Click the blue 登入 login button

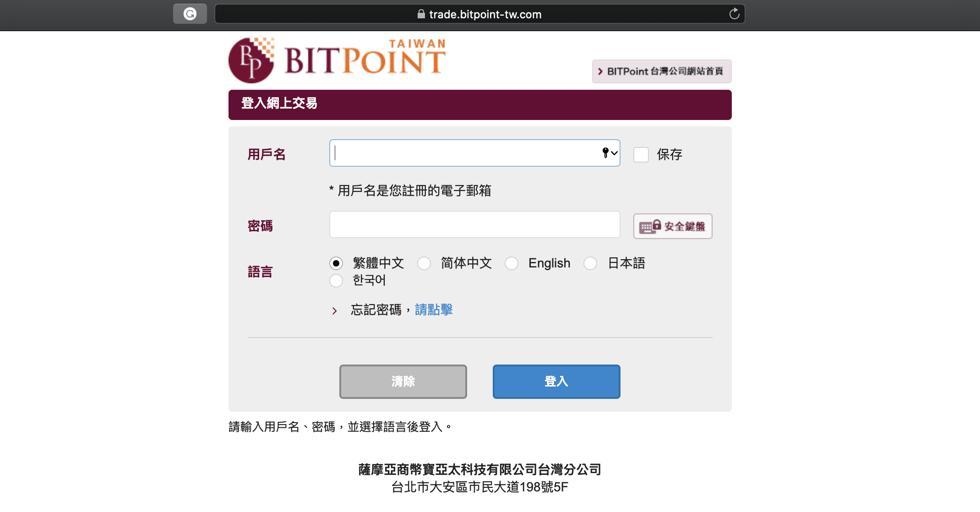556,381
